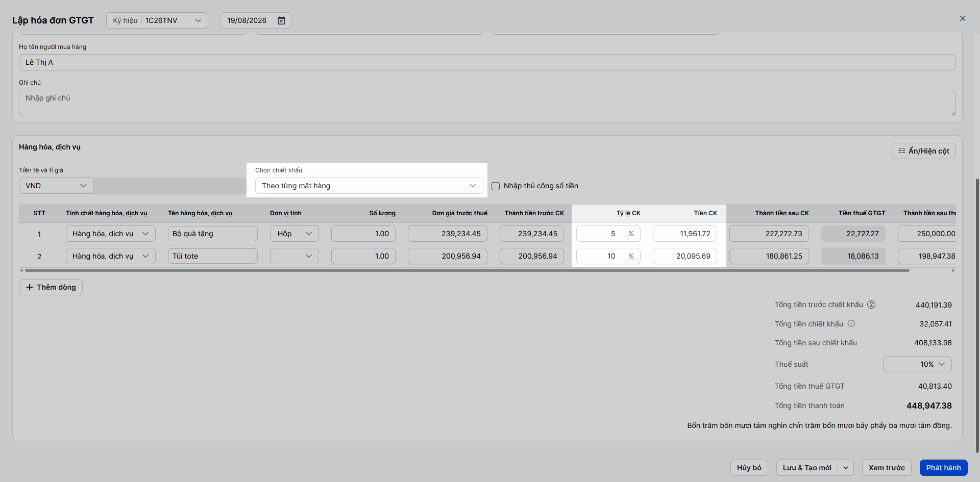The height and width of the screenshot is (482, 980).
Task: Click the Tiền CK field 11,961.72
Action: (685, 234)
